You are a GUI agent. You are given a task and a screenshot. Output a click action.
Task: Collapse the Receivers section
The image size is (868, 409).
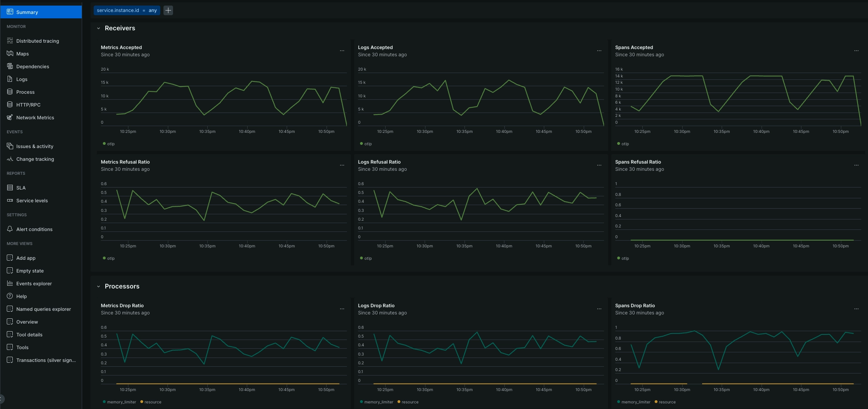[x=98, y=28]
